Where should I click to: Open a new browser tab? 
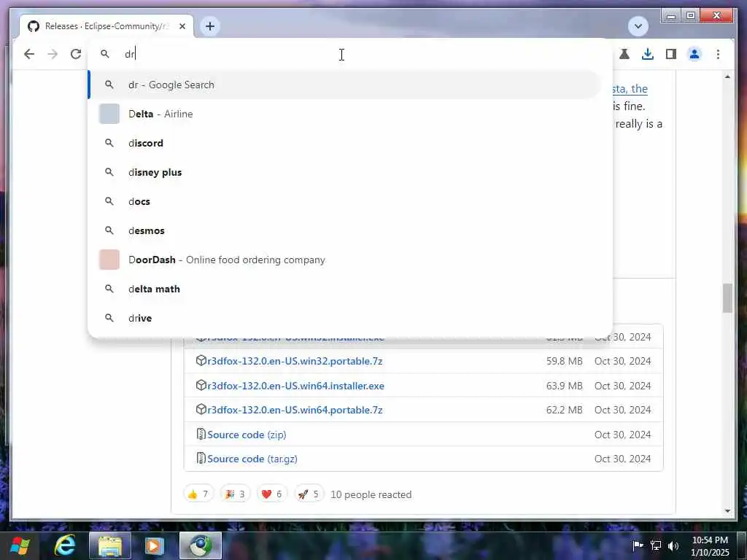coord(210,26)
